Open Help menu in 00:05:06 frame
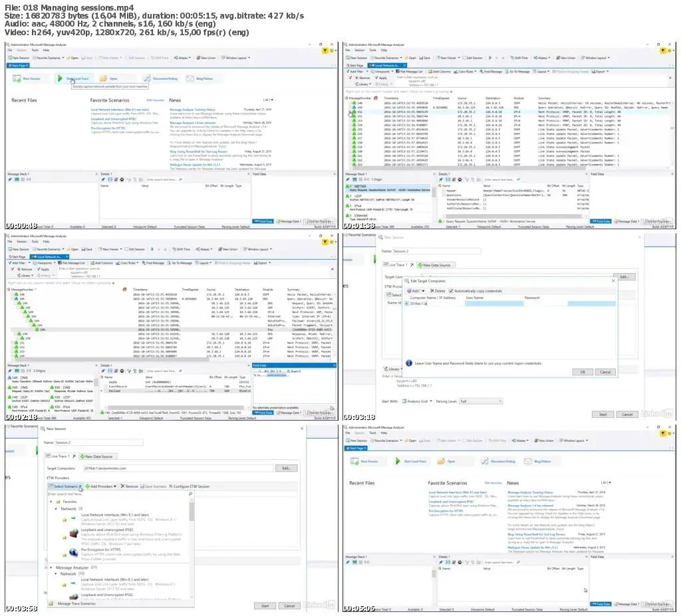Viewport: 681px width, 616px height. tap(384, 433)
